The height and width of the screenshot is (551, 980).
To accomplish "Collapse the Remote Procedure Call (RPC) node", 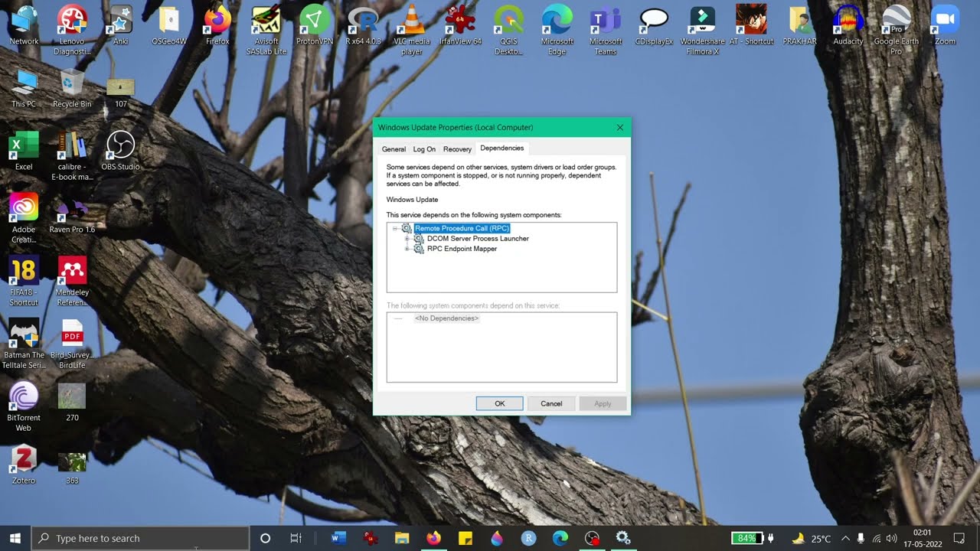I will [x=396, y=228].
